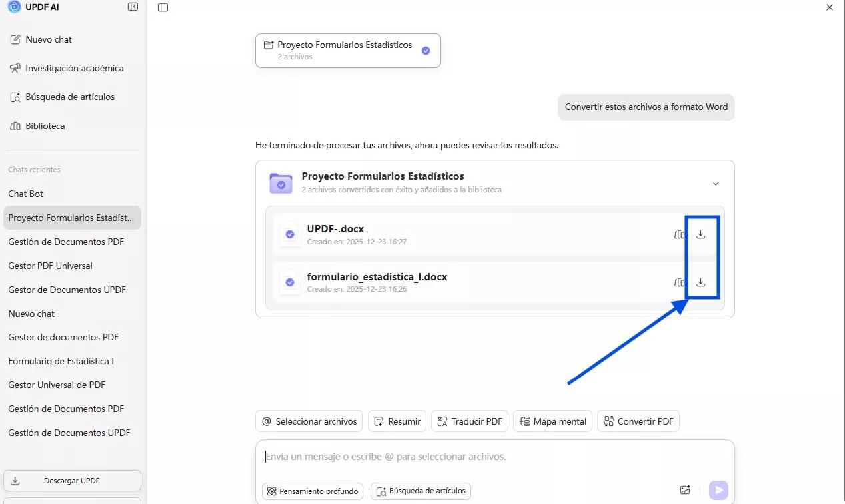Open Convertir PDF options

[638, 421]
